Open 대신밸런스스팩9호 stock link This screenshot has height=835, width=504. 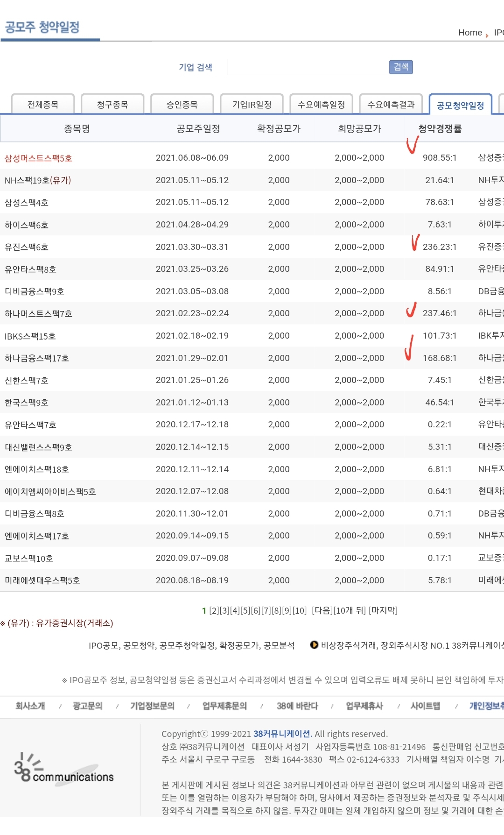[x=38, y=447]
